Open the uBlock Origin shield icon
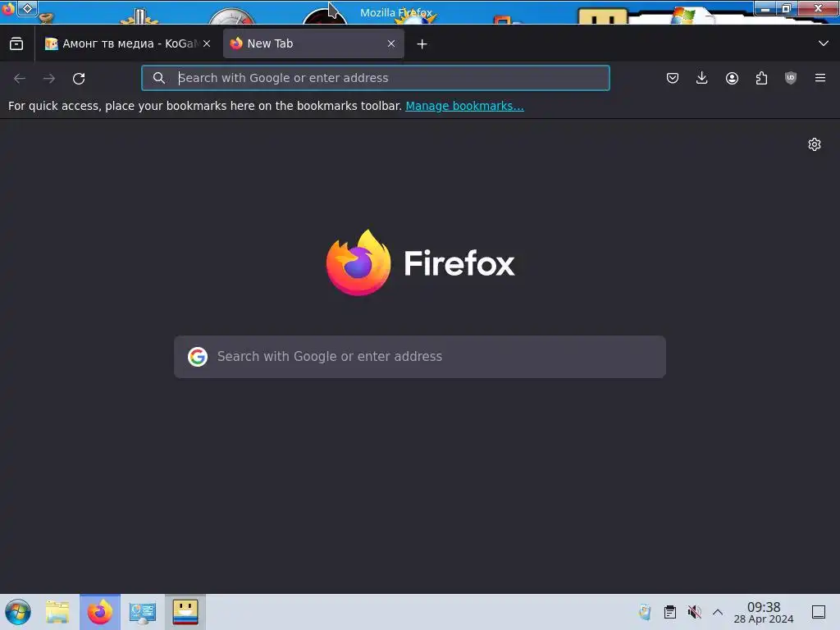The height and width of the screenshot is (630, 840). [x=790, y=78]
